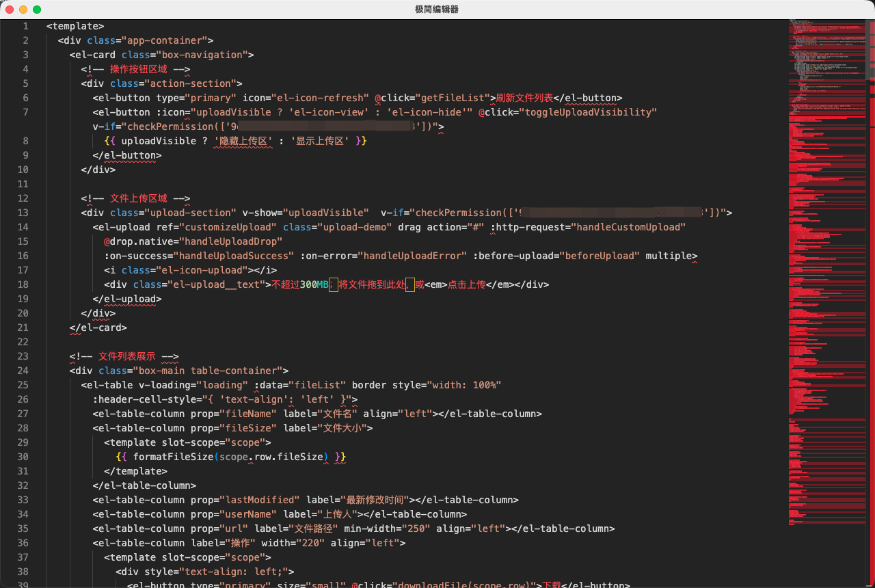Click the formatFileSize function call
This screenshot has height=588, width=875.
(x=174, y=457)
